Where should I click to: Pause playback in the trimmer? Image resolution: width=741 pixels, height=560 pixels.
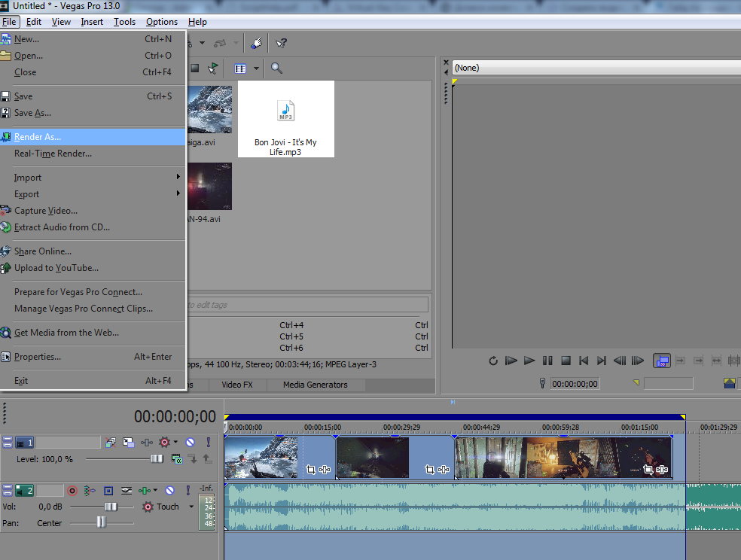(547, 361)
